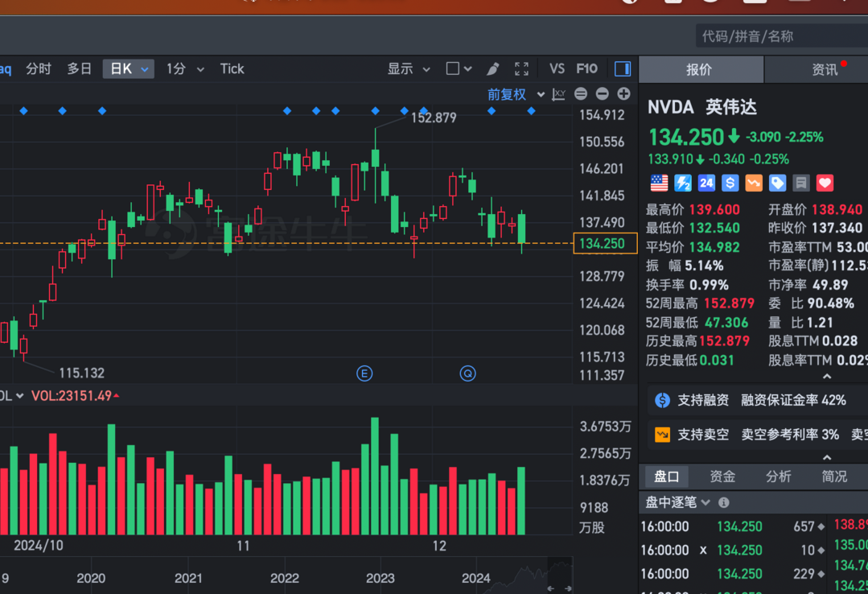Click the Q quarterly event marker
Viewport: 868px width, 594px height.
coord(467,373)
